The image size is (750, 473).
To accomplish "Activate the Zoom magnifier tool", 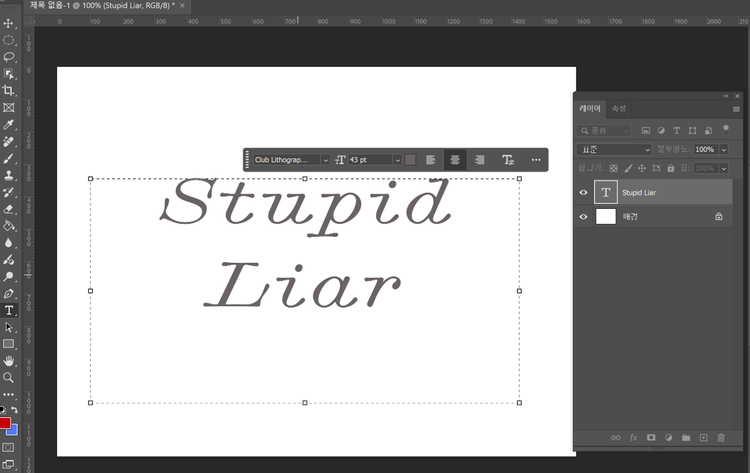I will tap(9, 378).
